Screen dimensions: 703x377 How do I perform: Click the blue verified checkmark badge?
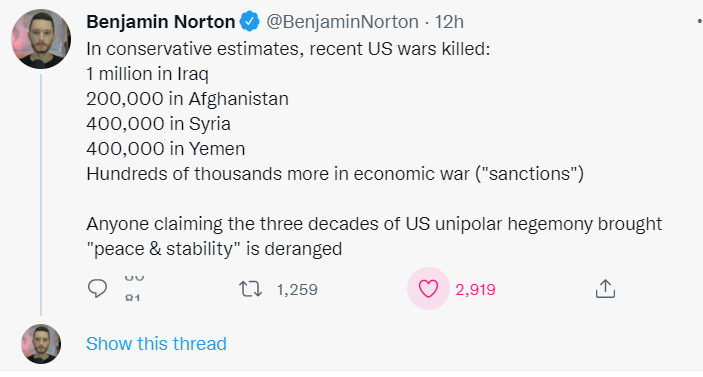pyautogui.click(x=250, y=22)
